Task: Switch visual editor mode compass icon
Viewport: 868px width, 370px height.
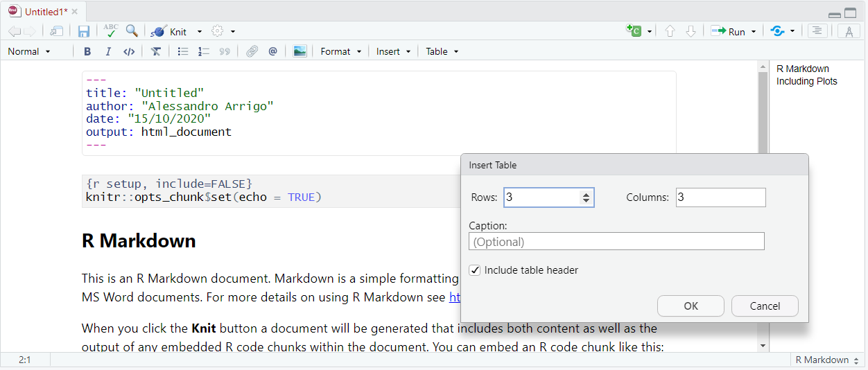Action: (x=849, y=31)
